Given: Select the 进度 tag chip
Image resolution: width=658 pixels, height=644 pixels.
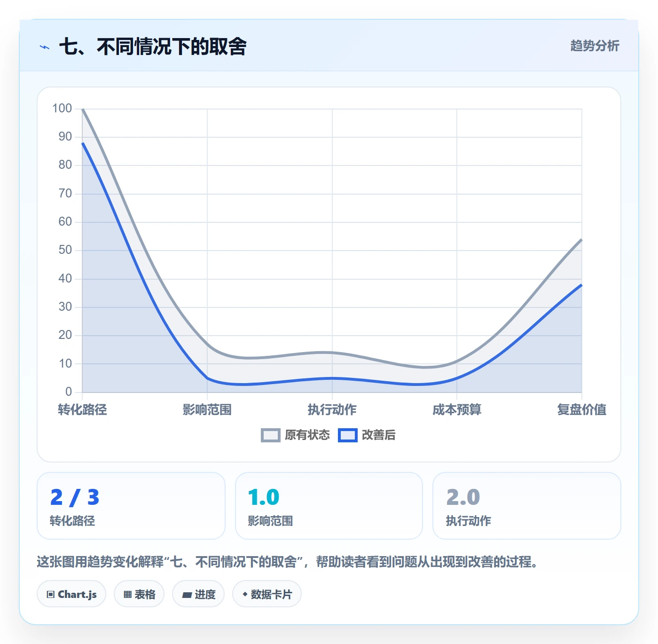Looking at the screenshot, I should 198,594.
